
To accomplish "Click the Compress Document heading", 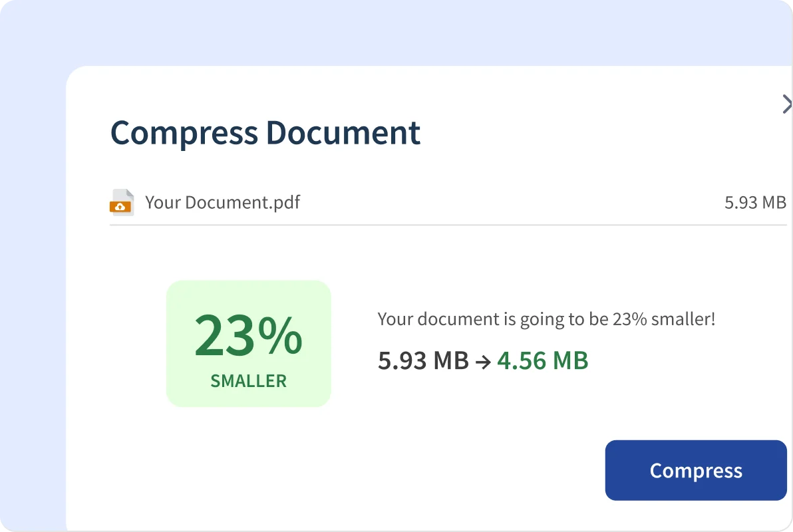I will pyautogui.click(x=265, y=133).
